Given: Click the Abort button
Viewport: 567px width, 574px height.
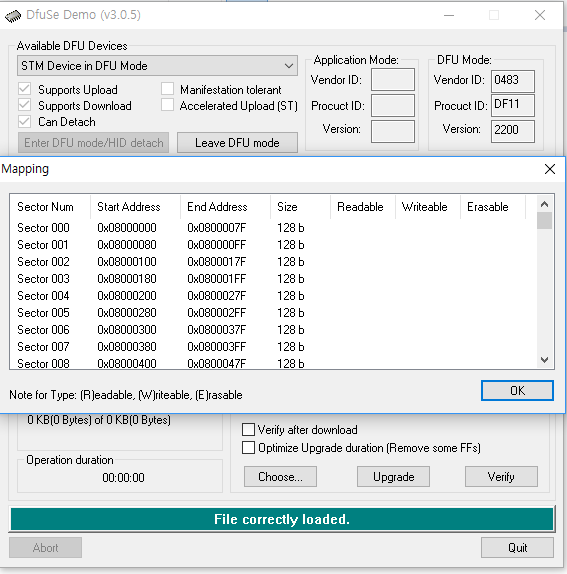Looking at the screenshot, I should [x=45, y=548].
